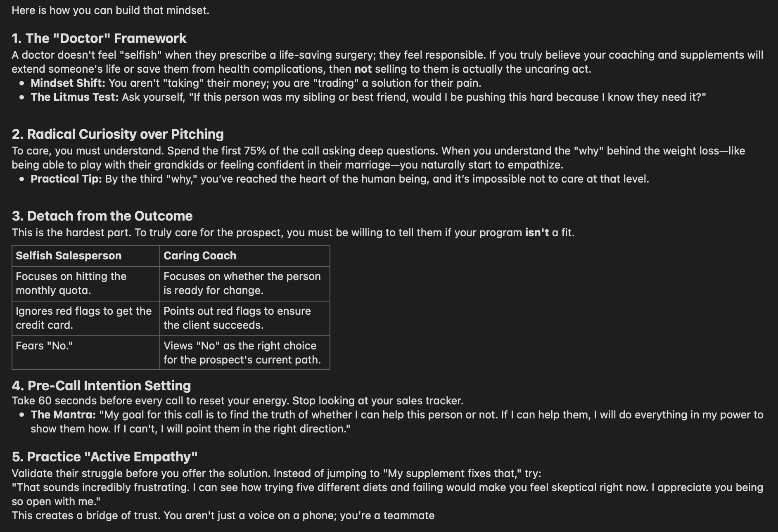Click the "This creates a bridge of trust" sentence
This screenshot has width=778, height=532.
[223, 515]
